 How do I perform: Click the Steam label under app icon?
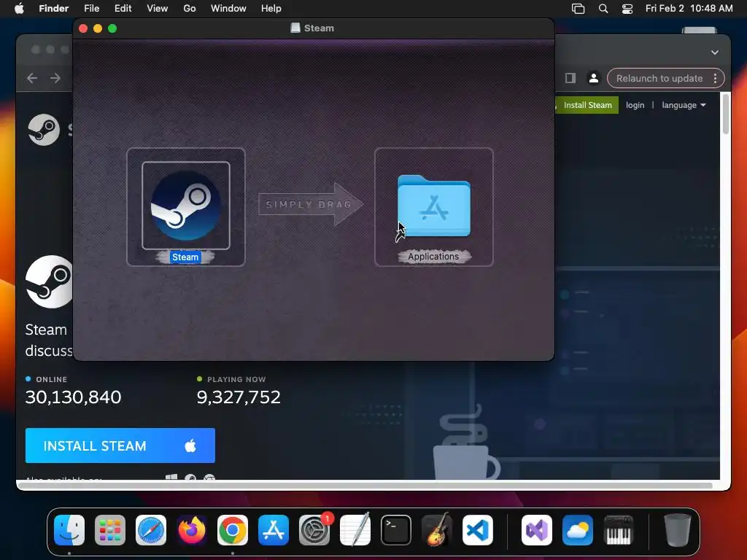tap(185, 257)
